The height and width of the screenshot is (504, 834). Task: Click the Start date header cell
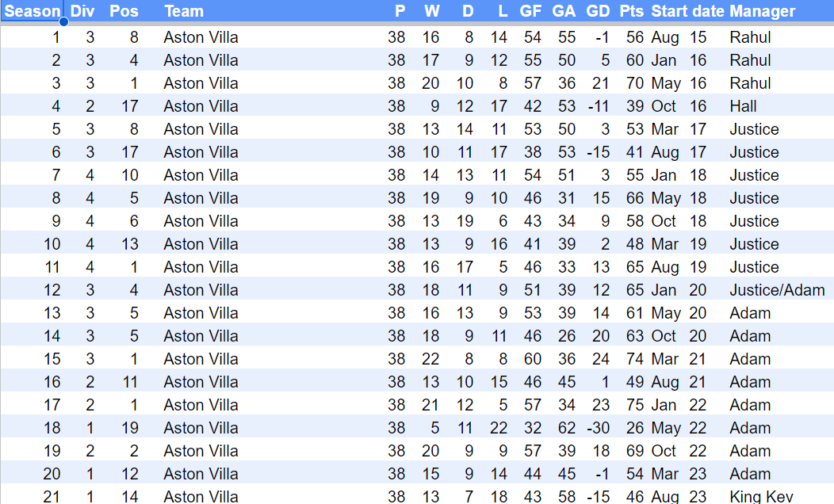click(687, 11)
